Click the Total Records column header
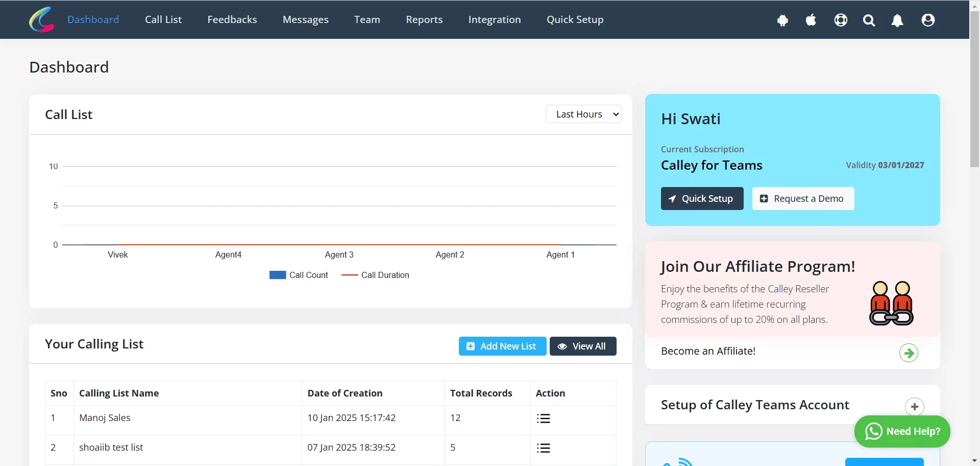This screenshot has width=980, height=466. point(481,393)
